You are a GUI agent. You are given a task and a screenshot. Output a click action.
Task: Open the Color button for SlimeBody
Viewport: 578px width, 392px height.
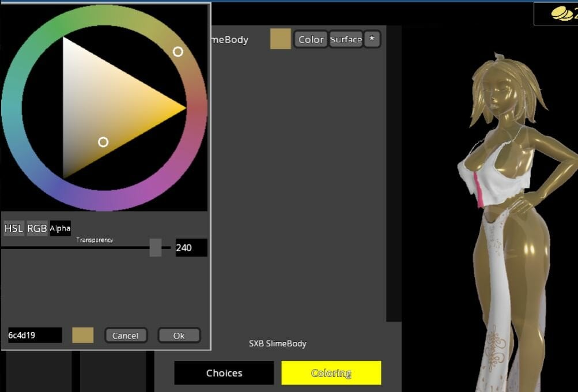click(x=311, y=39)
